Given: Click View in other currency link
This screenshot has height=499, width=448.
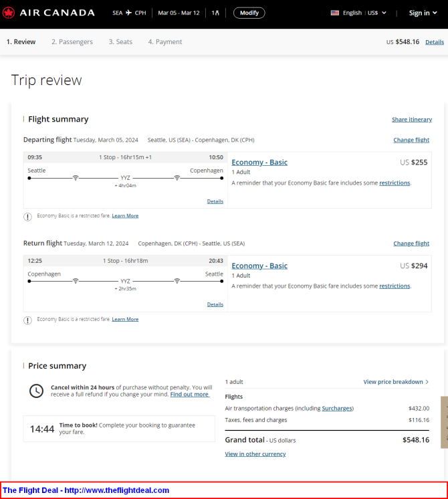Looking at the screenshot, I should click(255, 454).
